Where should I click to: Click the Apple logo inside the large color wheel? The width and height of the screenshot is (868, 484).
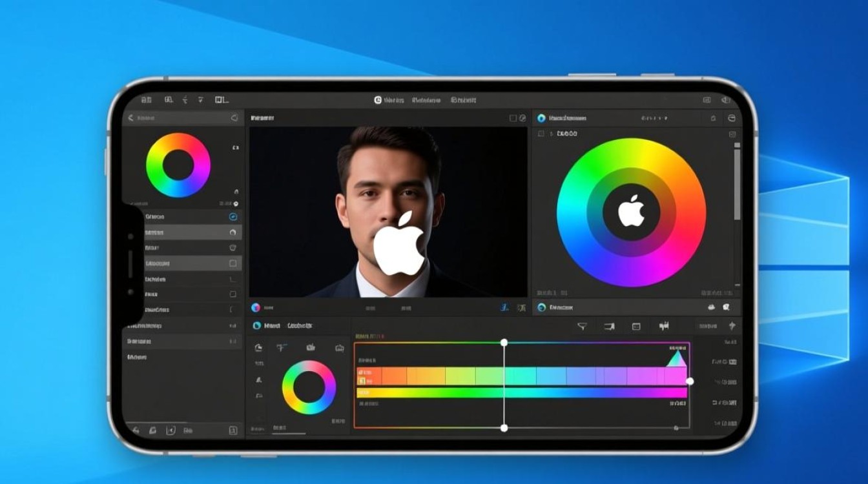[631, 212]
